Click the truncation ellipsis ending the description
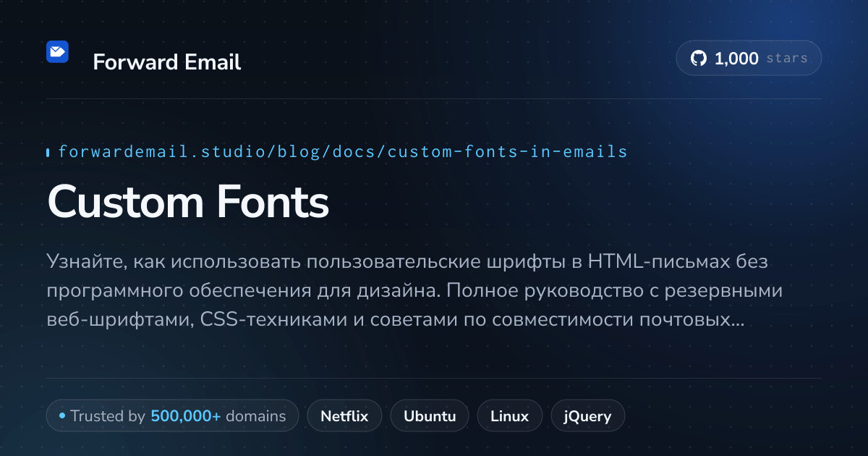This screenshot has width=868, height=456. coord(737,324)
